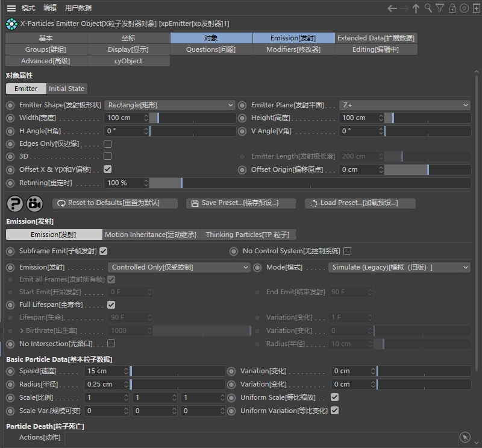Click the Offset Origin keyframe dot

(x=242, y=170)
